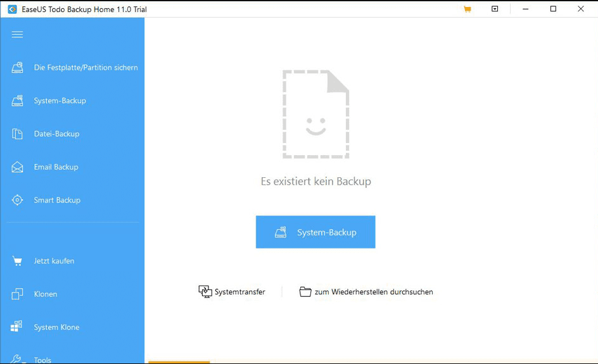Screen dimensions: 598x364
Task: Click the Datei-Backup file icon
Action: pos(17,134)
